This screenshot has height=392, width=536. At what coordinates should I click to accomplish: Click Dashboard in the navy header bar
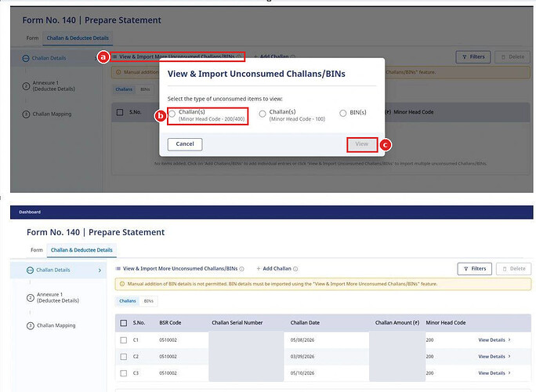(30, 212)
